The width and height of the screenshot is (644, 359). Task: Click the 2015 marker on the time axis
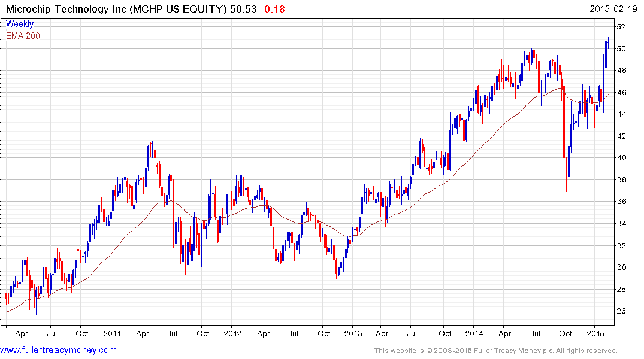point(595,333)
